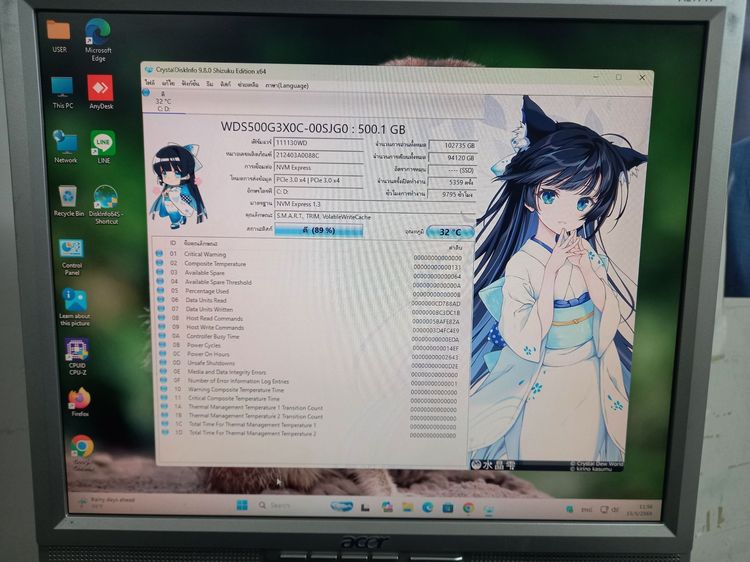750x562 pixels.
Task: Open the ภาษา(Language) menu
Action: (x=287, y=86)
